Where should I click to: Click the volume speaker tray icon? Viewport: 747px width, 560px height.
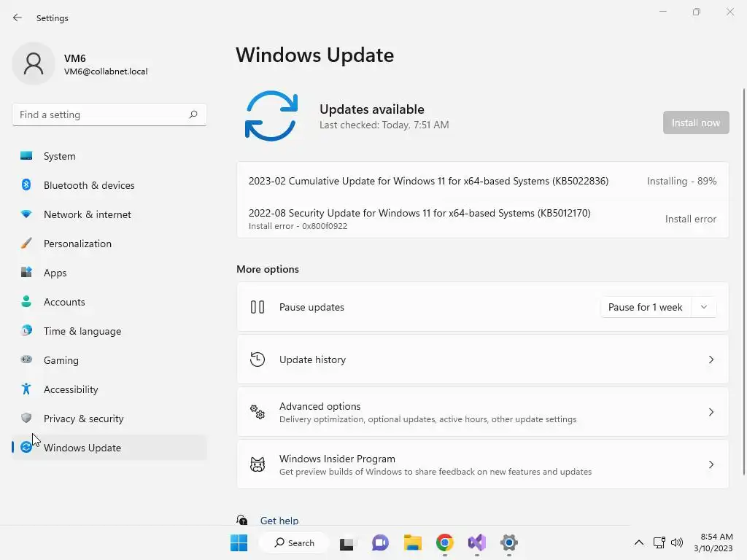pyautogui.click(x=676, y=542)
